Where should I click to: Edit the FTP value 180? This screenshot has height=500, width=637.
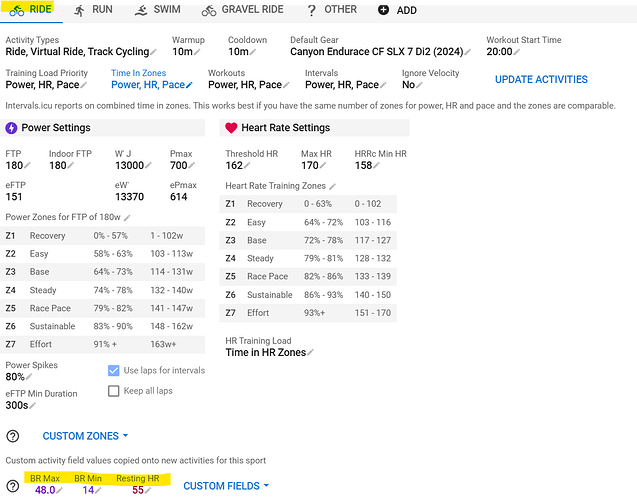[x=15, y=166]
